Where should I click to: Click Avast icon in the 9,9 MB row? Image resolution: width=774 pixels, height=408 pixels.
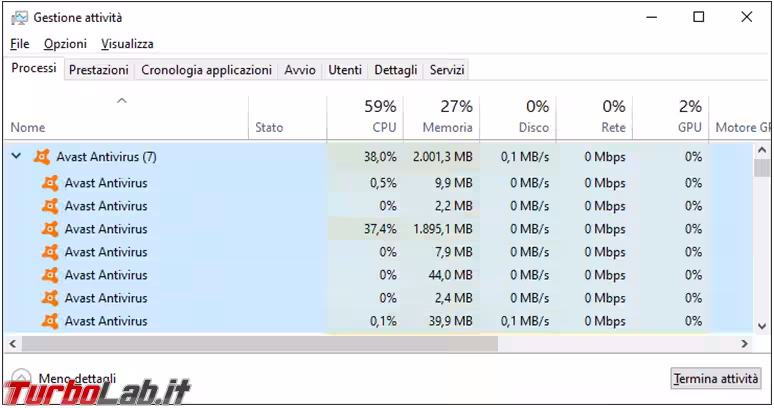tap(50, 183)
